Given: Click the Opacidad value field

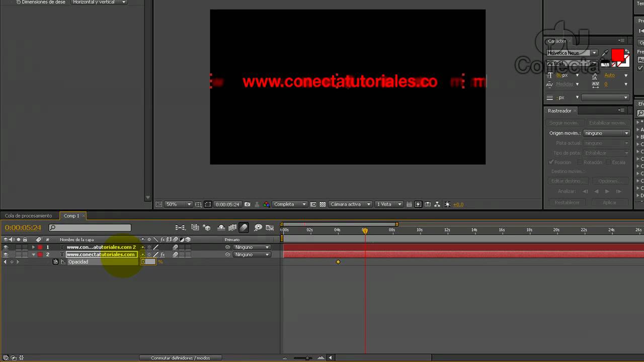Looking at the screenshot, I should coord(148,262).
